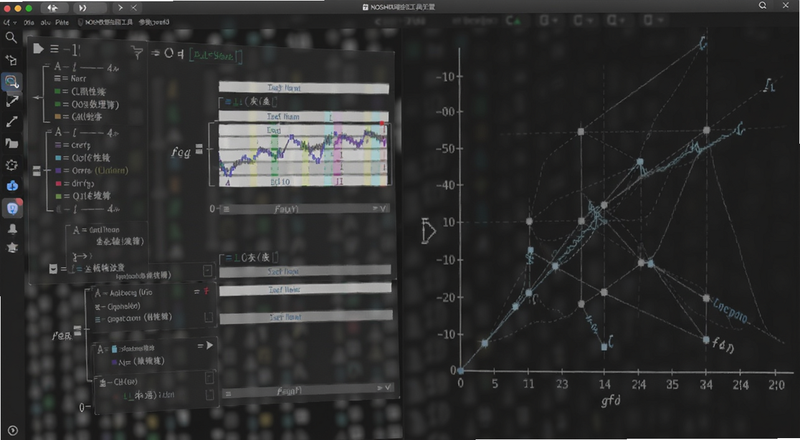Open the 'Piete' menu item
The image size is (800, 440).
pyautogui.click(x=62, y=22)
